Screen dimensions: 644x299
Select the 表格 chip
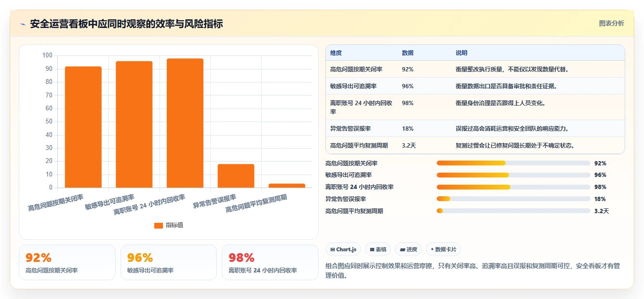[378, 249]
